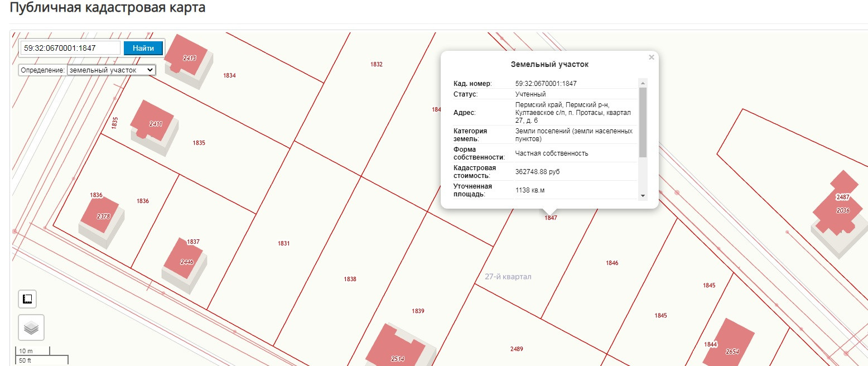868x366 pixels.
Task: Select parcel 1838 on the map
Action: click(350, 279)
